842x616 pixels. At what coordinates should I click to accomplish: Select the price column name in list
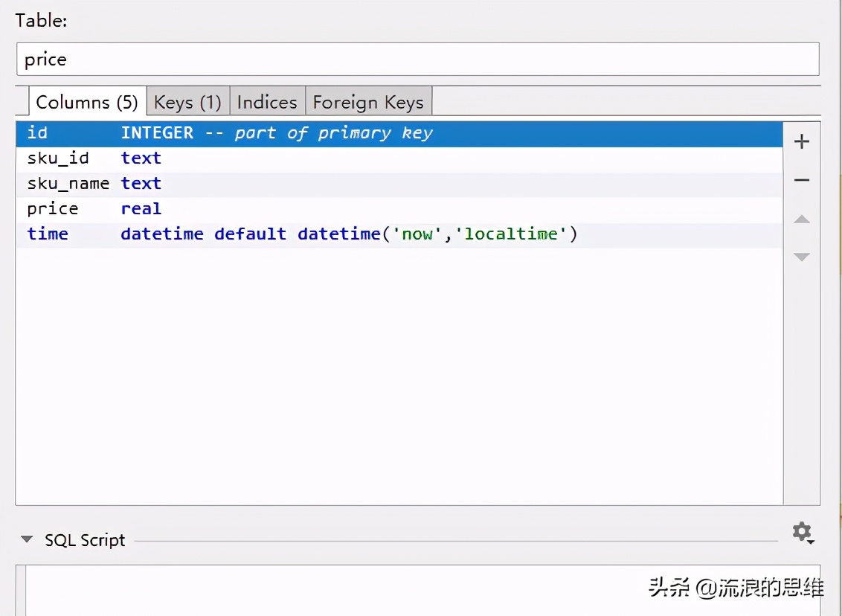click(x=52, y=209)
